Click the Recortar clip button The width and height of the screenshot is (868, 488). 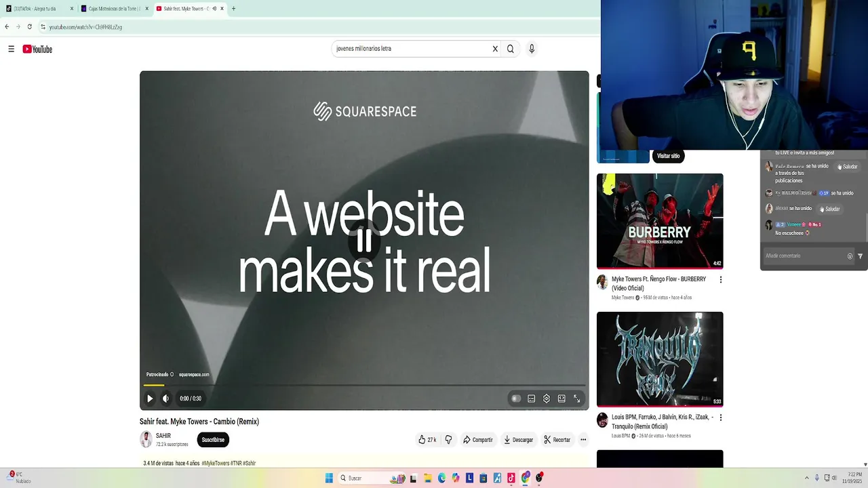point(557,440)
